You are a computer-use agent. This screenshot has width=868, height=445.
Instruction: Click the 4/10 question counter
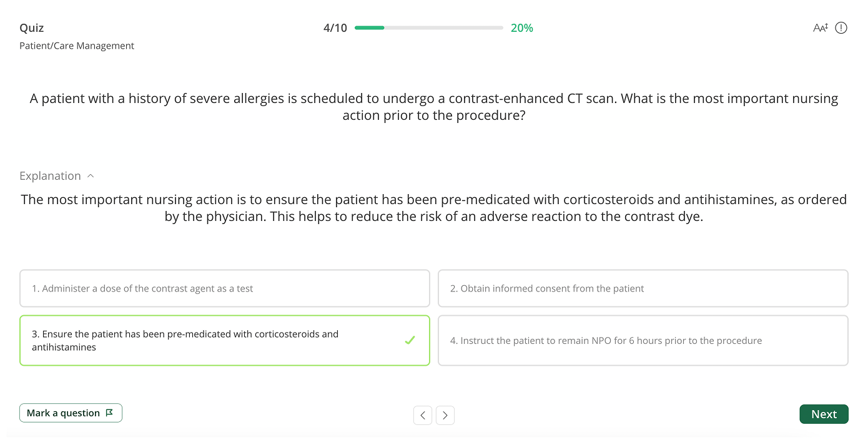coord(335,28)
